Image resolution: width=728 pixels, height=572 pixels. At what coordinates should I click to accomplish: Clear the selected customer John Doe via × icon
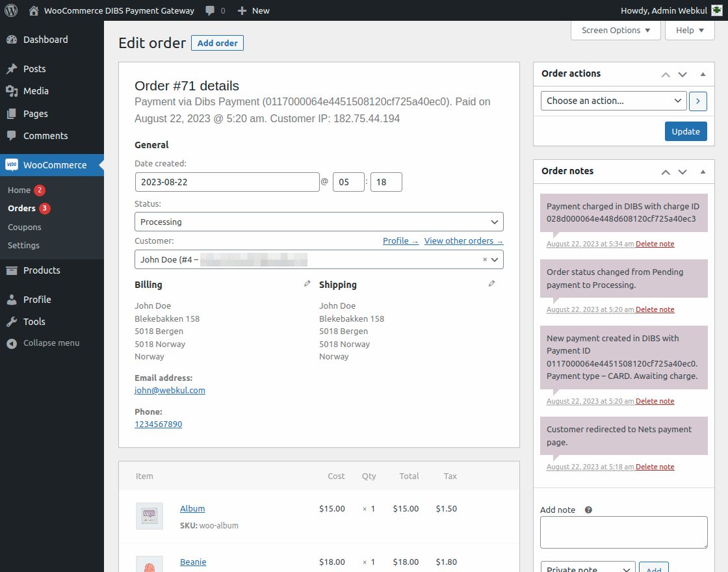coord(484,259)
